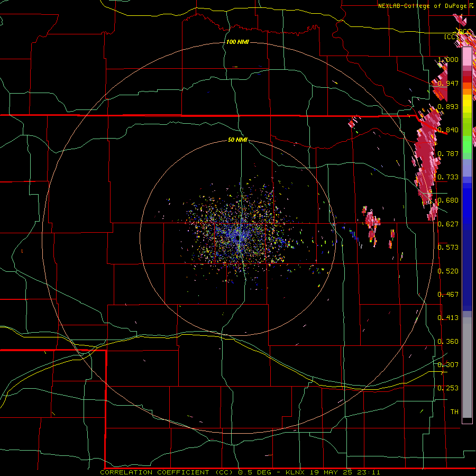This screenshot has width=476, height=476.
Task: Select the 0.947 scale value
Action: (x=448, y=83)
